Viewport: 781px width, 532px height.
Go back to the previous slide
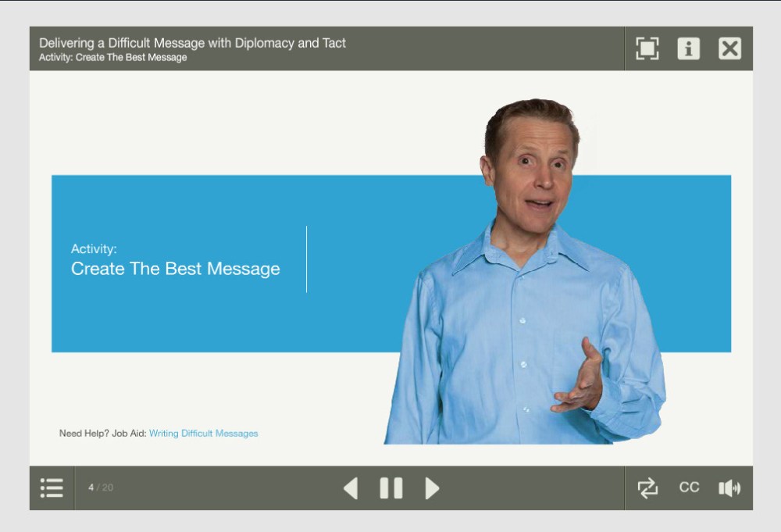click(351, 488)
